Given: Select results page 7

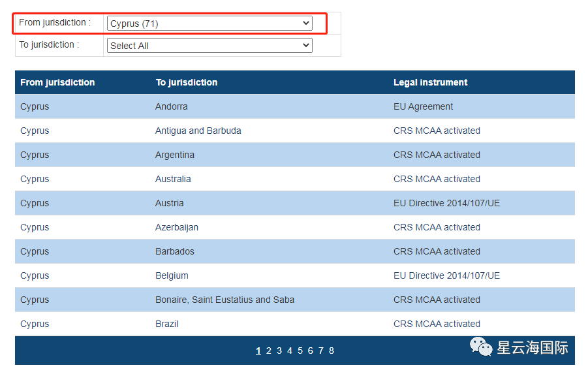Looking at the screenshot, I should coord(320,351).
